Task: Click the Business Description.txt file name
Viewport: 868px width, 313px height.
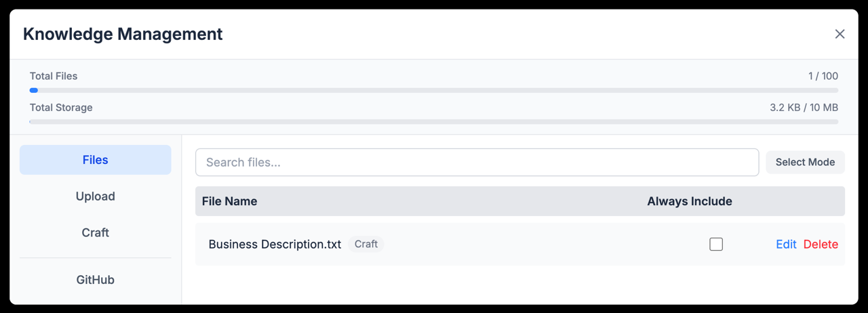Action: (x=275, y=245)
